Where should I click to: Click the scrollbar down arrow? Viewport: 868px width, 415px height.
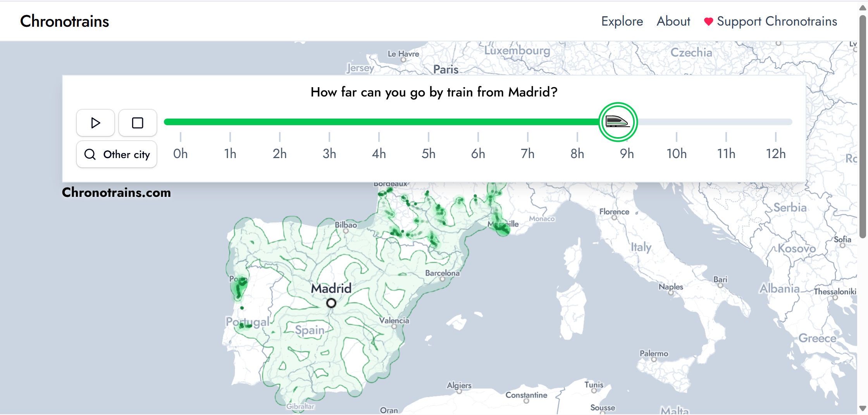(x=863, y=408)
